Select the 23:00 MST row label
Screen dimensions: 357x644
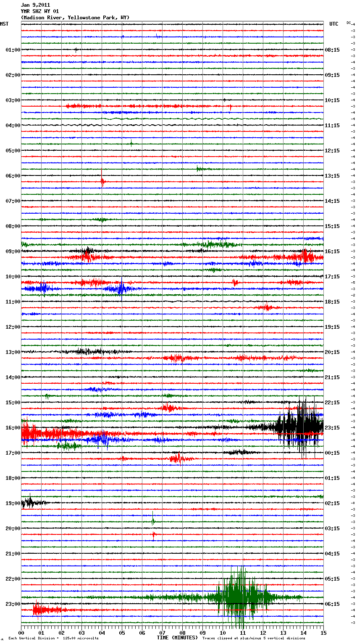(x=13, y=604)
